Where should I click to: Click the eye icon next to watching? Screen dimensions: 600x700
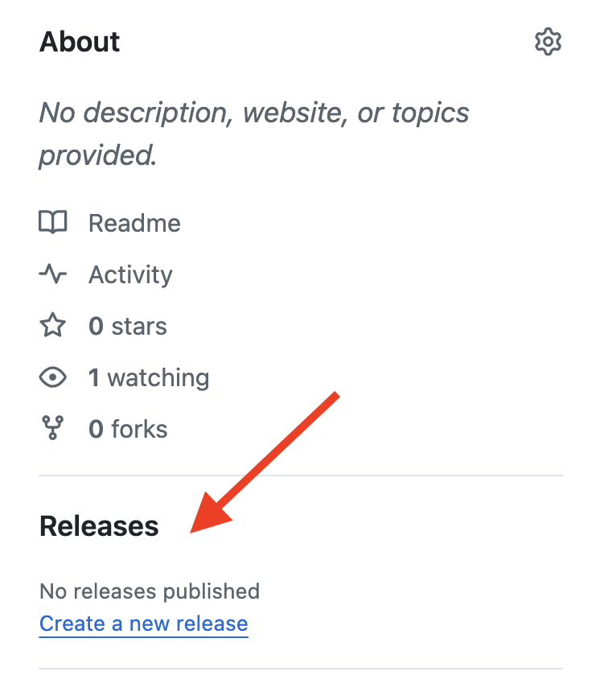point(53,377)
